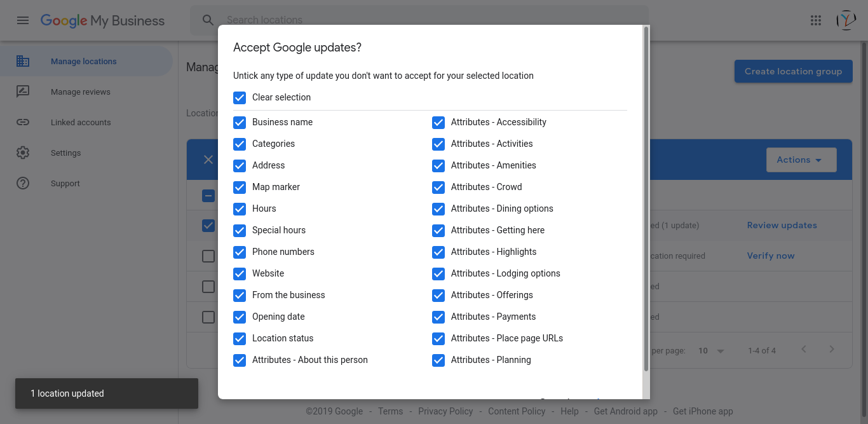Click the Linked accounts link icon
Image resolution: width=868 pixels, height=424 pixels.
(23, 123)
